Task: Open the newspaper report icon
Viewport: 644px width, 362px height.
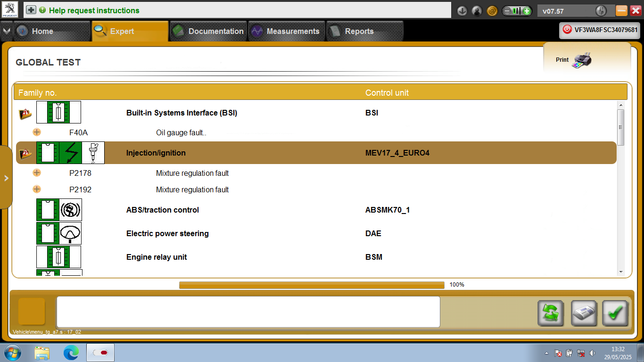Action: pyautogui.click(x=584, y=313)
